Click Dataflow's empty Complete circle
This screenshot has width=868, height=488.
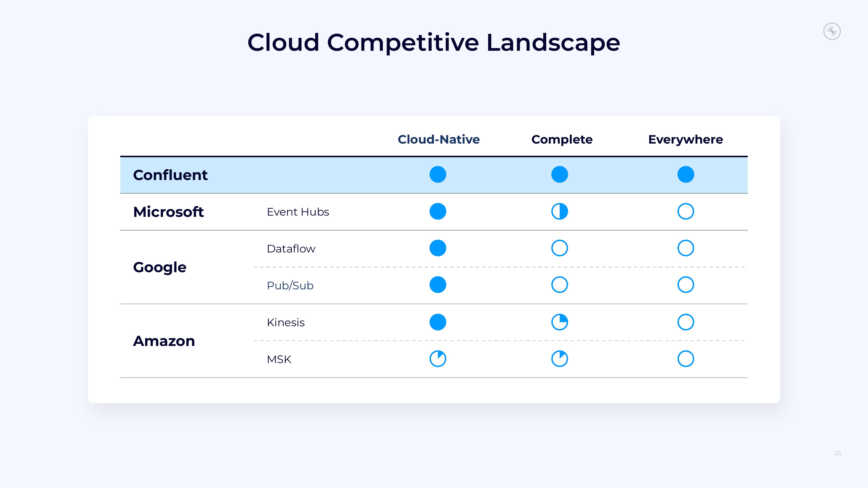[x=559, y=248]
